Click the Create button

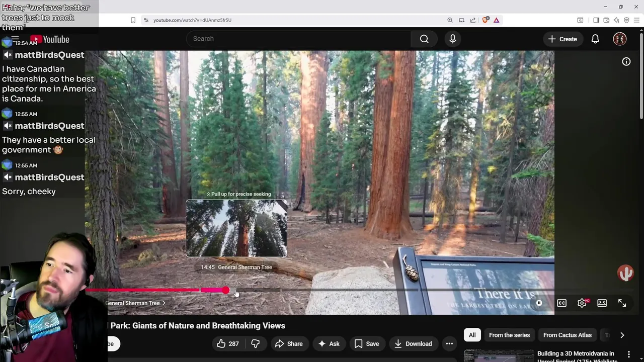(x=562, y=39)
